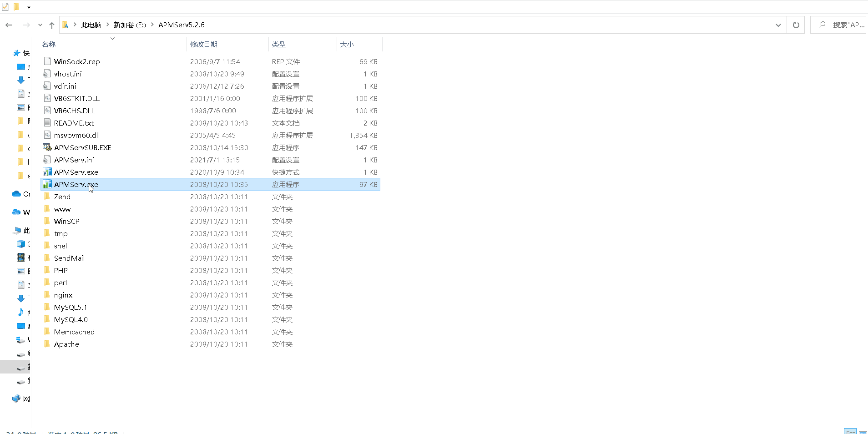868x434 pixels.
Task: Select the www folder icon
Action: pos(47,208)
